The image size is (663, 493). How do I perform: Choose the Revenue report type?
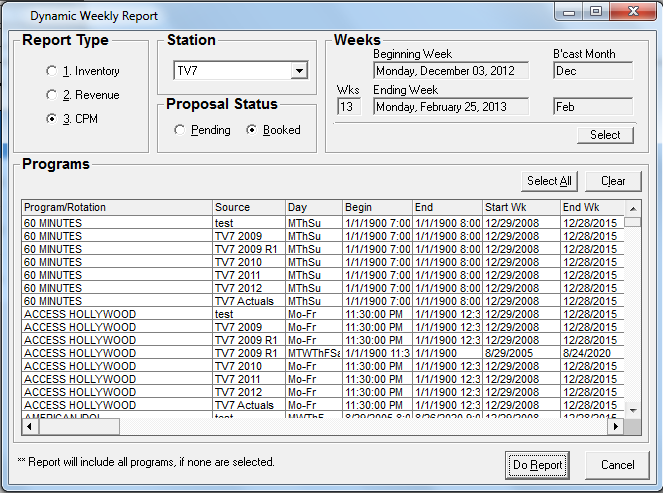(x=52, y=95)
